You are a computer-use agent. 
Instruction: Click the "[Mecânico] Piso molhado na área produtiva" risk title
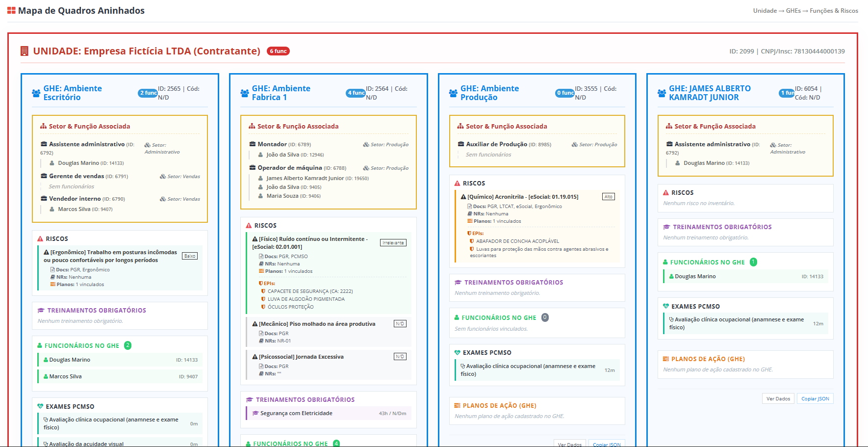pos(314,324)
